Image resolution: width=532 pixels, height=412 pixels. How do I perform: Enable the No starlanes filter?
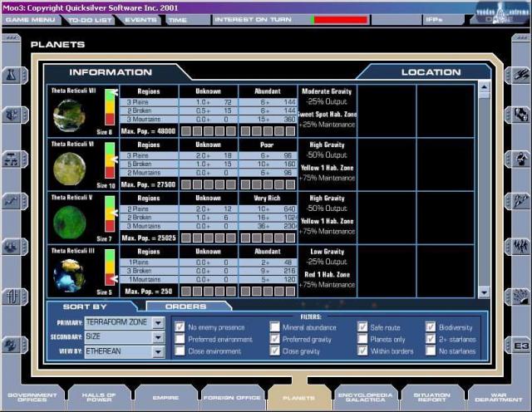click(x=431, y=351)
